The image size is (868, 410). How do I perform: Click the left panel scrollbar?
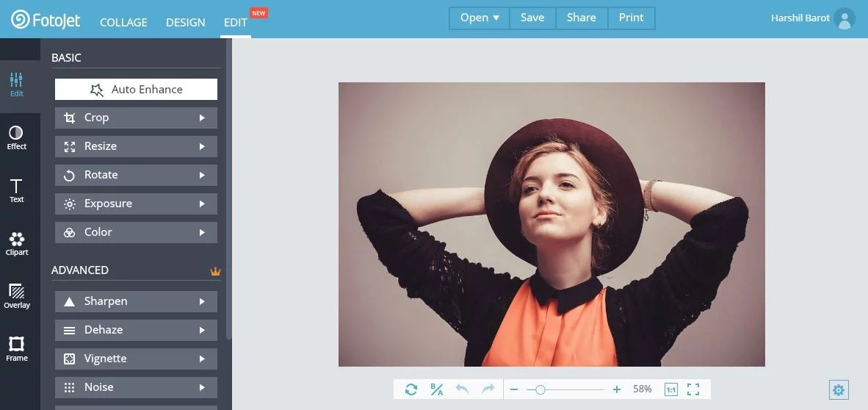click(x=228, y=190)
